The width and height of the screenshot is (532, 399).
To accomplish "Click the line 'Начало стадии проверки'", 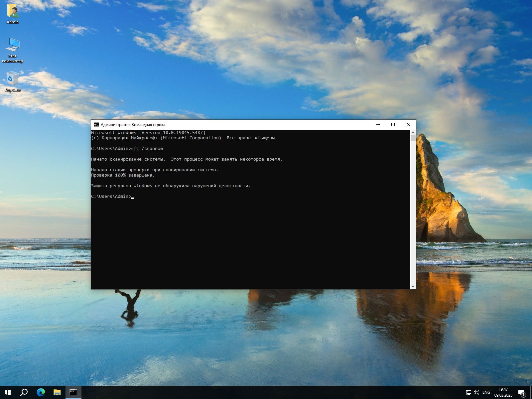I will 155,170.
